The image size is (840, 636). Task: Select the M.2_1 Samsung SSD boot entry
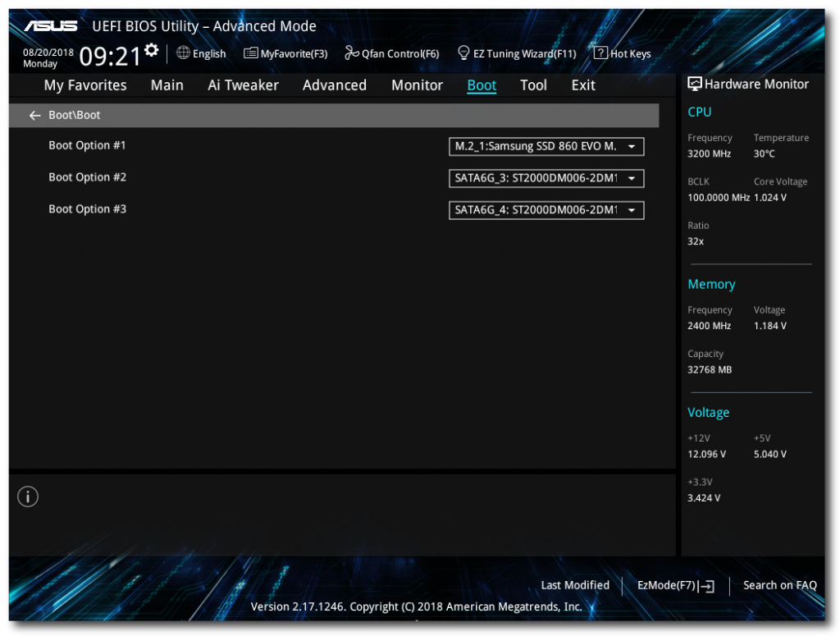[x=537, y=146]
